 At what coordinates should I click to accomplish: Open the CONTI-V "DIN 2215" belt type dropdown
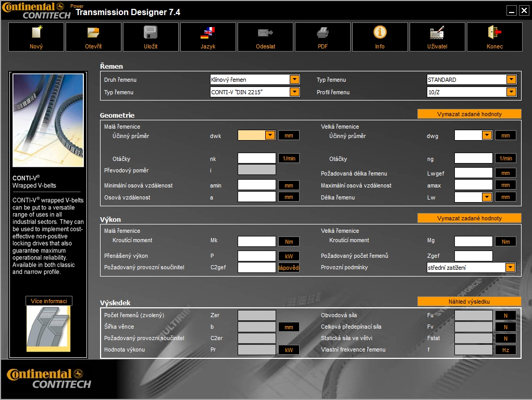point(294,92)
